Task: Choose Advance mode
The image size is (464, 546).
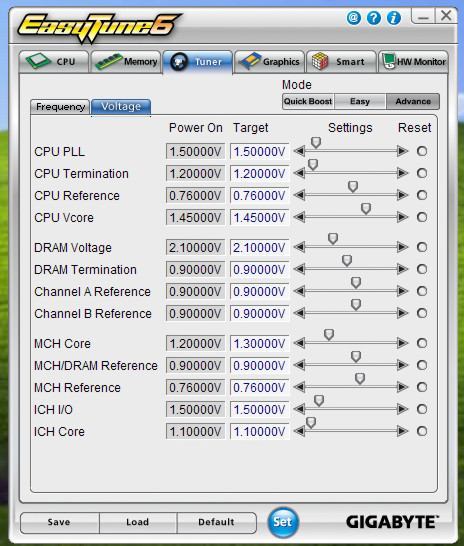Action: tap(413, 101)
